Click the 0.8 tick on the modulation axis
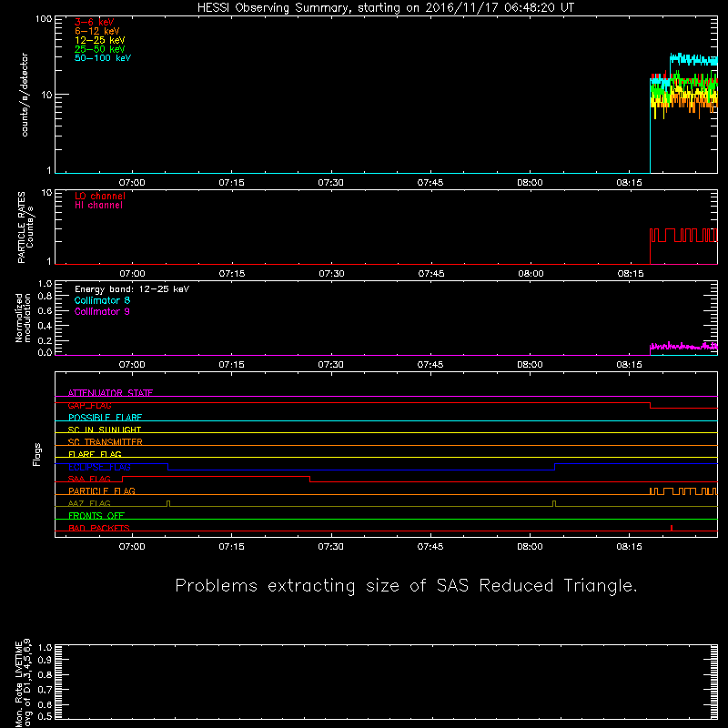Screen dimensions: 728x728 pyautogui.click(x=45, y=297)
